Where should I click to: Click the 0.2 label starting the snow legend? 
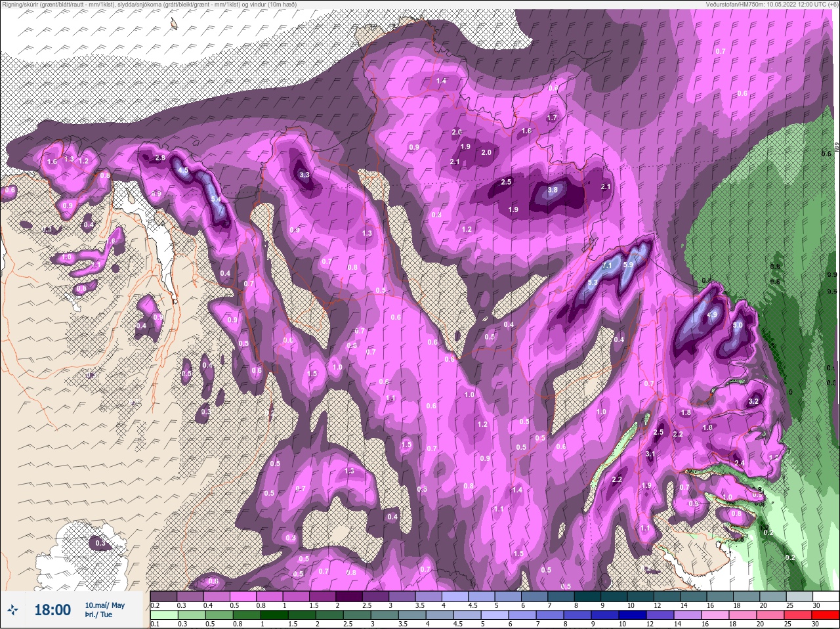pyautogui.click(x=155, y=605)
